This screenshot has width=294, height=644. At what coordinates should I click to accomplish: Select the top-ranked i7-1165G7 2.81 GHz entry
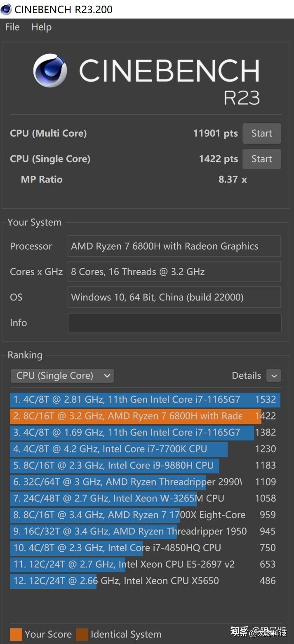click(136, 399)
